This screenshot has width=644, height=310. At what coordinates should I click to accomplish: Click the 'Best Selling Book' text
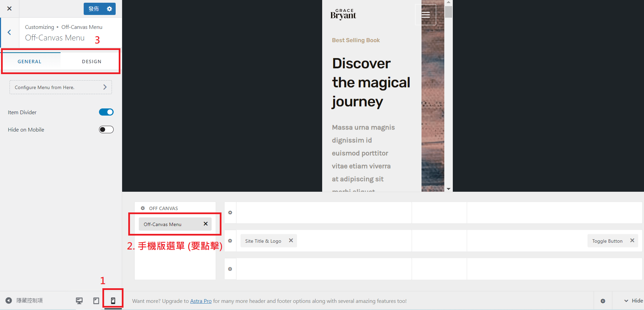tap(356, 40)
